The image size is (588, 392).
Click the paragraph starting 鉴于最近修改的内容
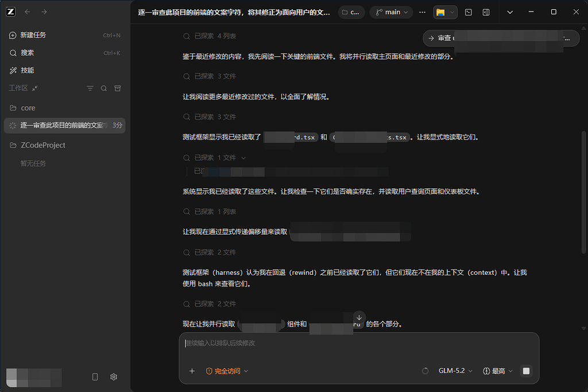click(x=319, y=57)
